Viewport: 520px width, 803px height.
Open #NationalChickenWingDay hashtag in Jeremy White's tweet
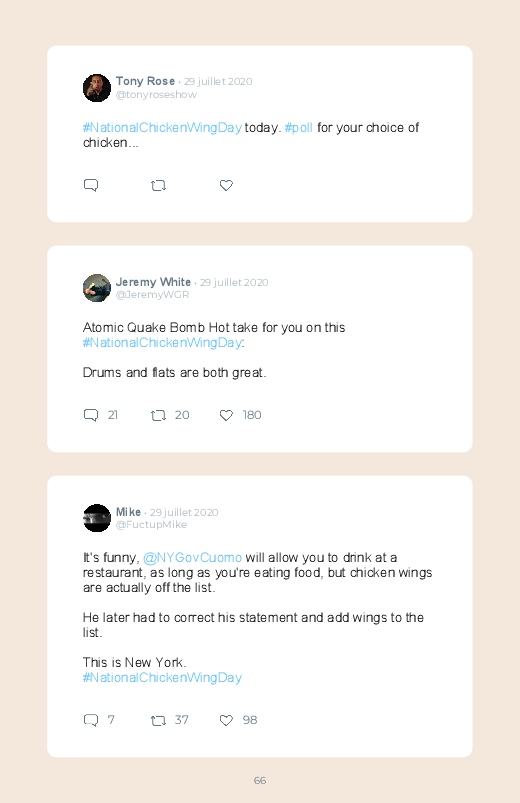coord(162,343)
